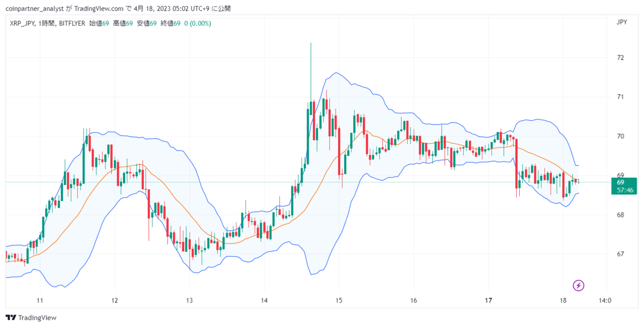Select the date 15 on the time axis
The width and height of the screenshot is (644, 327).
tap(339, 300)
